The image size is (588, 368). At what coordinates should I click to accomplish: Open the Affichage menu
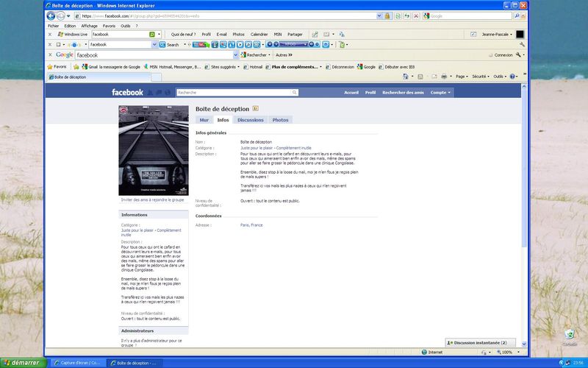89,26
